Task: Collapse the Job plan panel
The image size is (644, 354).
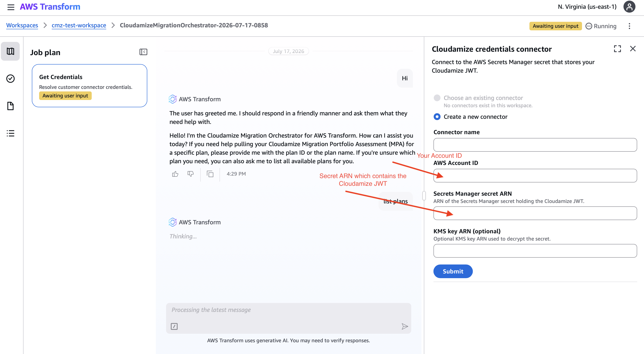Action: [x=143, y=52]
